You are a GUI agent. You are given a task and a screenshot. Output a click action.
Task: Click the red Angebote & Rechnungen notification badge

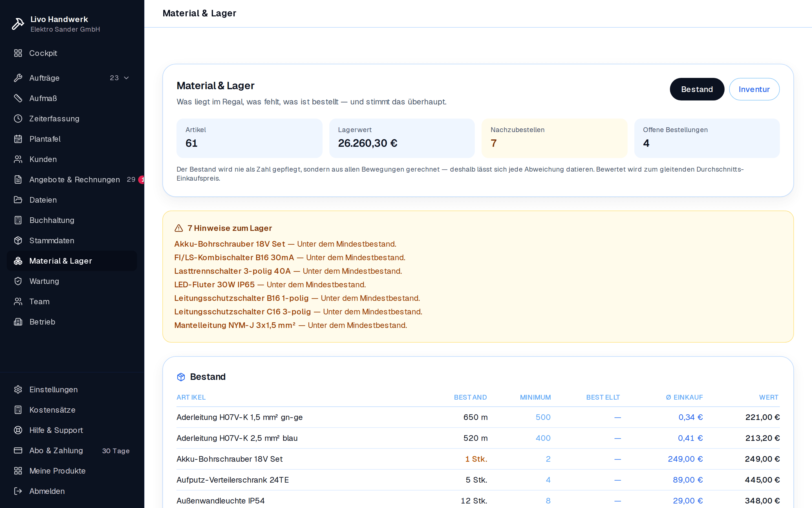[x=142, y=179]
